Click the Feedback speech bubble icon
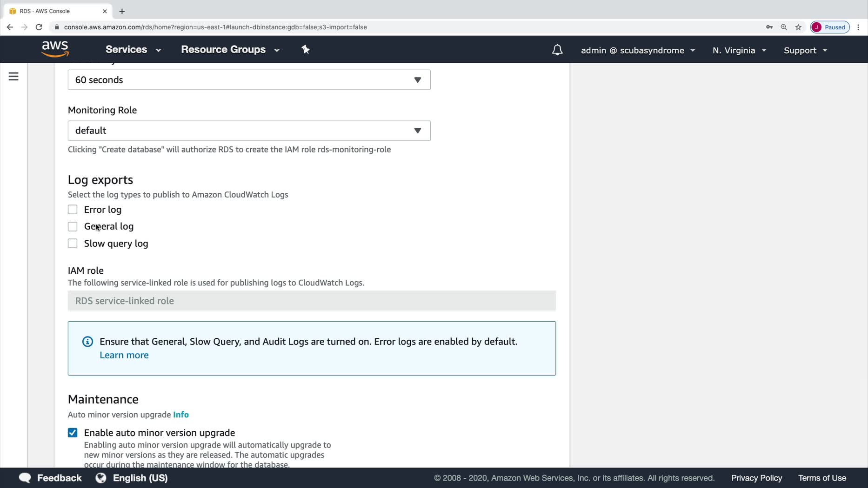Screen dimensions: 868x488 pyautogui.click(x=25, y=478)
